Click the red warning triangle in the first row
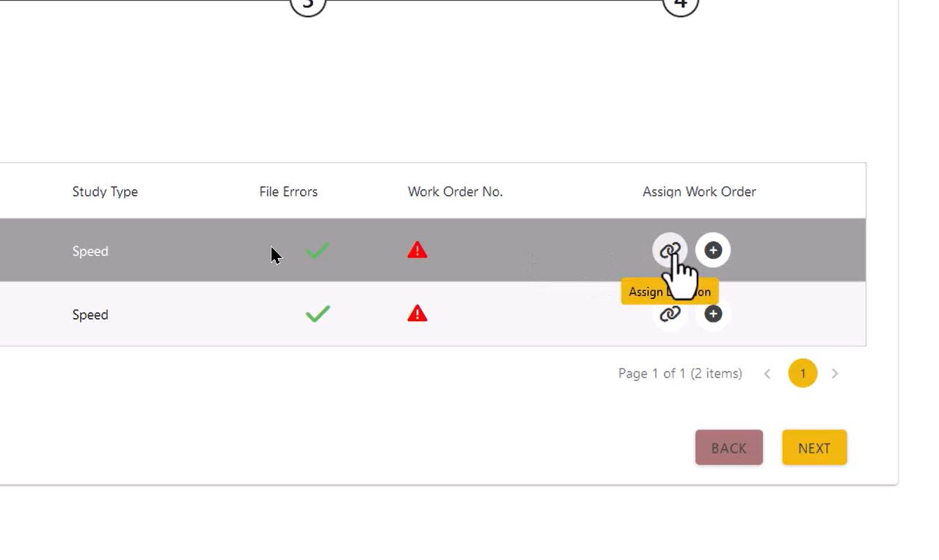The height and width of the screenshot is (560, 939). 417,251
